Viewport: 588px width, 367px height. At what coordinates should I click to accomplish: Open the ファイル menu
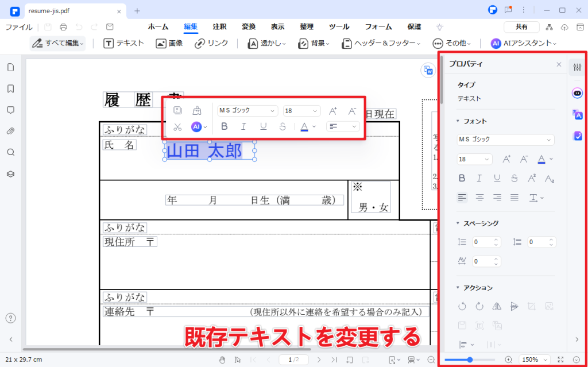pyautogui.click(x=19, y=27)
